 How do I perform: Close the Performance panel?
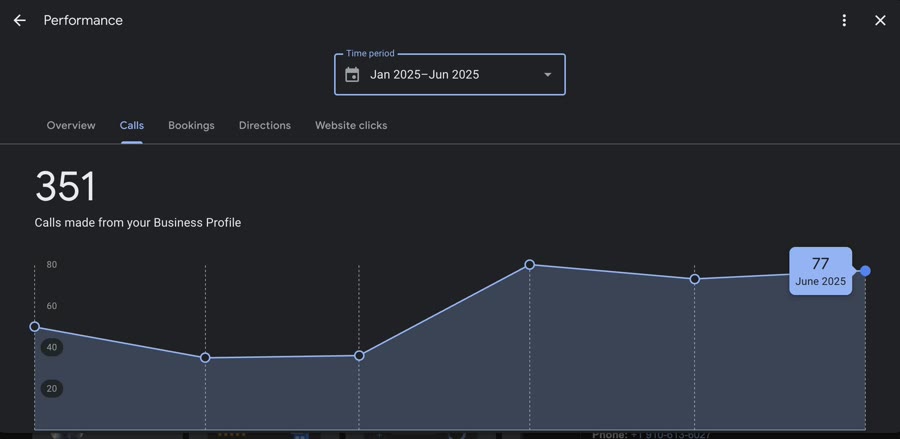[880, 21]
